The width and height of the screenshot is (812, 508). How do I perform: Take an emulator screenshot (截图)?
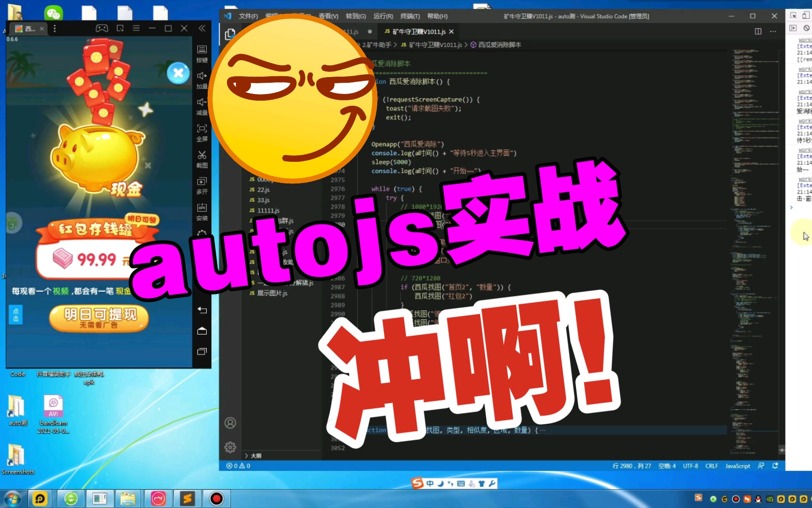(202, 159)
